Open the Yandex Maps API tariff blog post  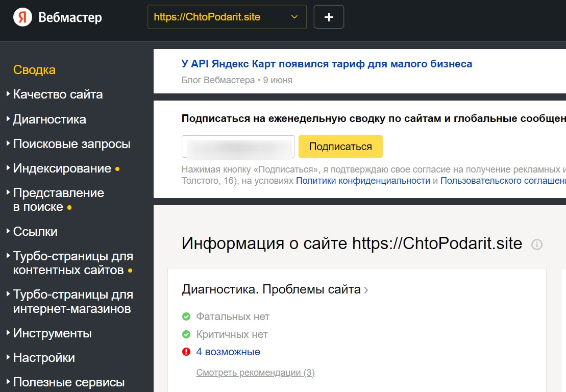327,64
